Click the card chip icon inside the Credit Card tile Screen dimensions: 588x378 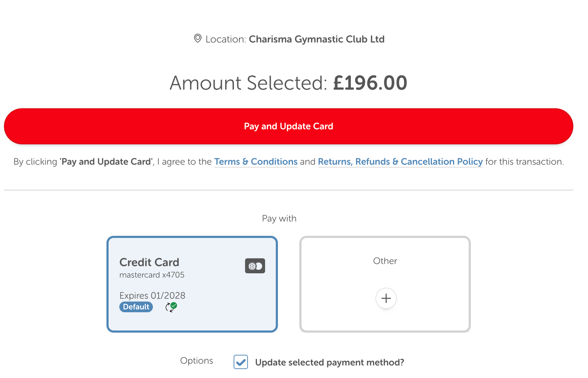click(x=255, y=266)
